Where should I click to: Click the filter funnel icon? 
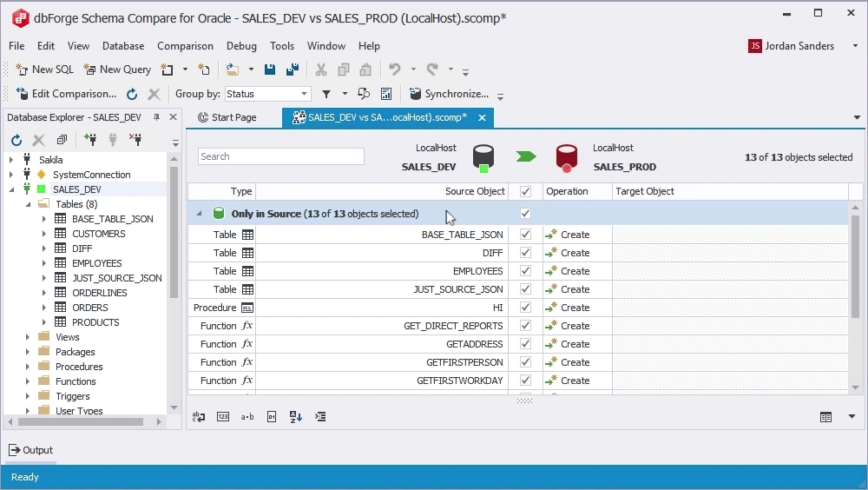click(326, 94)
